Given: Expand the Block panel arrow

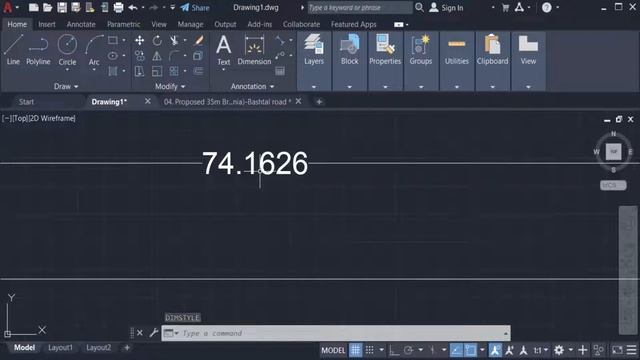Looking at the screenshot, I should click(x=349, y=87).
